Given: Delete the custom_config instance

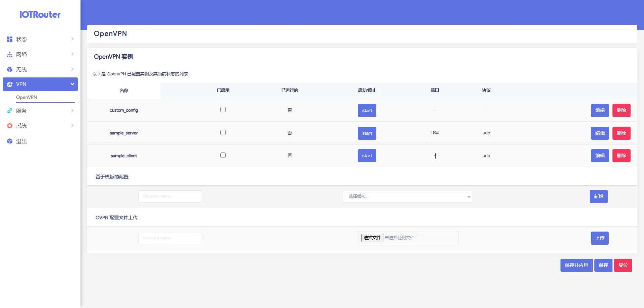Looking at the screenshot, I should 621,110.
